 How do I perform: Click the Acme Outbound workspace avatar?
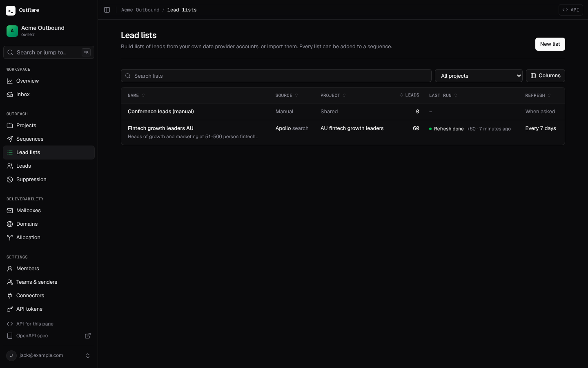coord(12,31)
